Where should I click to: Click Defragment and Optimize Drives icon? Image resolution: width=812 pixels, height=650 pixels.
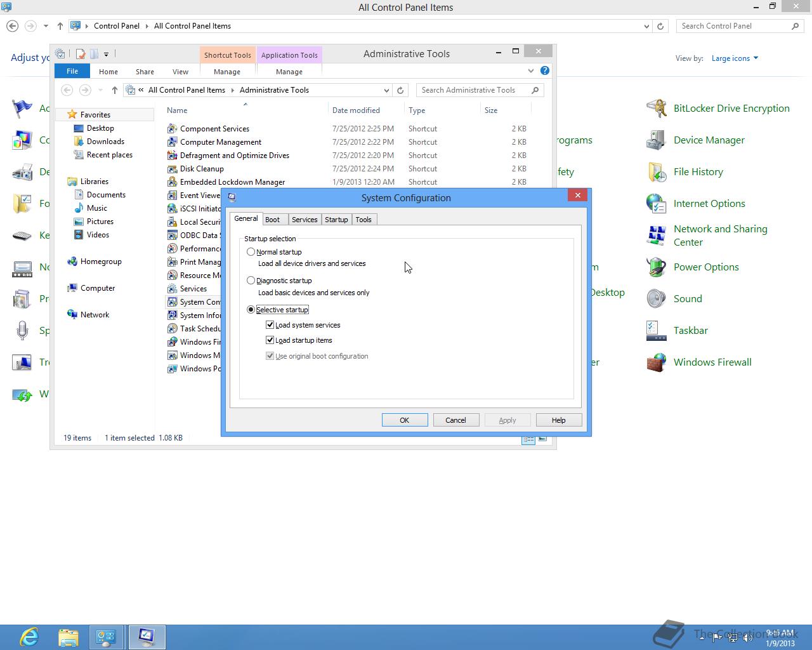click(x=172, y=156)
